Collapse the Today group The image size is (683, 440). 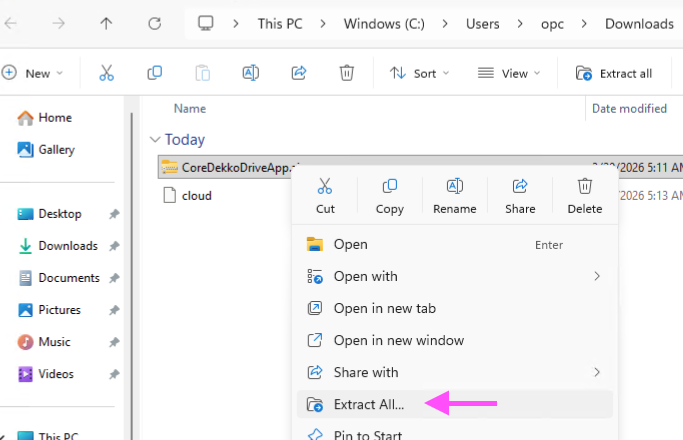tap(155, 139)
